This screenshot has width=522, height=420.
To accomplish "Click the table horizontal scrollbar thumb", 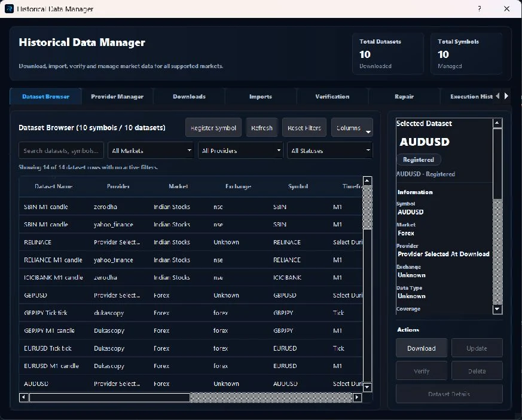I will tap(109, 397).
